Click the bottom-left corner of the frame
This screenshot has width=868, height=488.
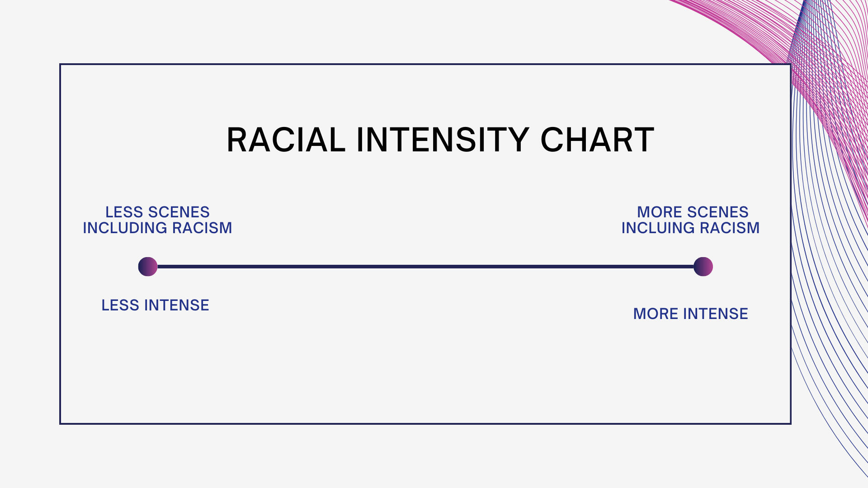61,423
